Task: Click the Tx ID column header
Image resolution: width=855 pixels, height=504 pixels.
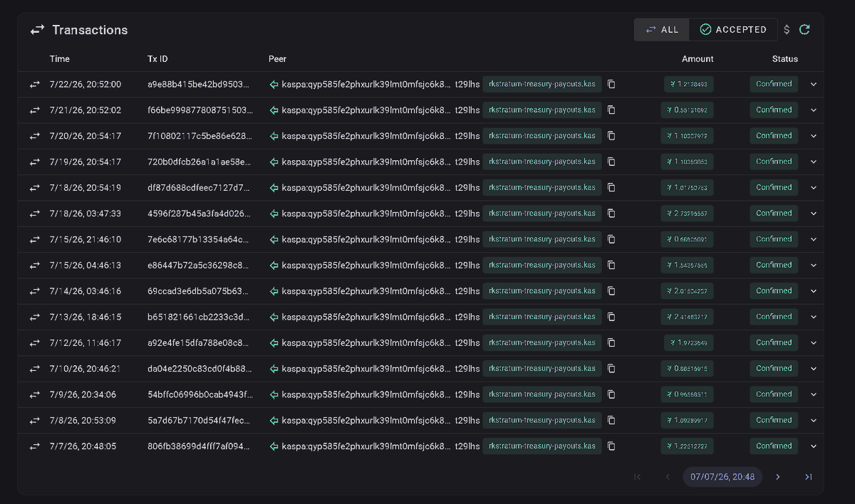Action: coord(157,59)
